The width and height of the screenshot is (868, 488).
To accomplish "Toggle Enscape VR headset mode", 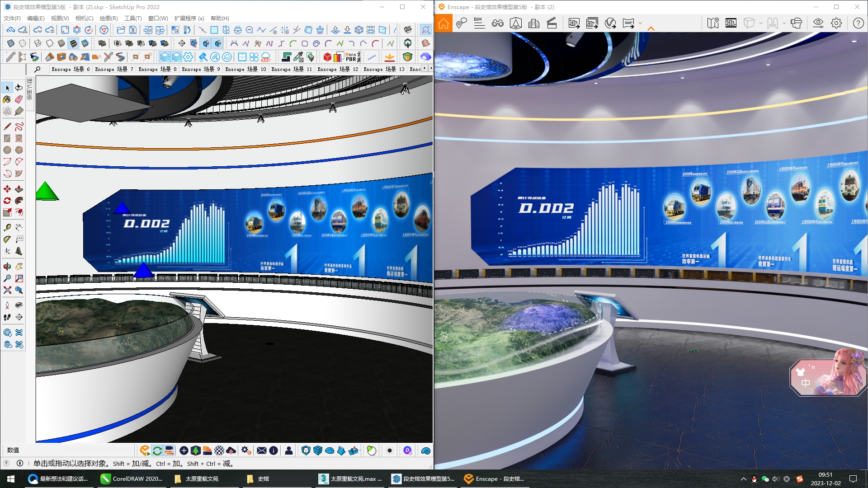I will pyautogui.click(x=796, y=23).
